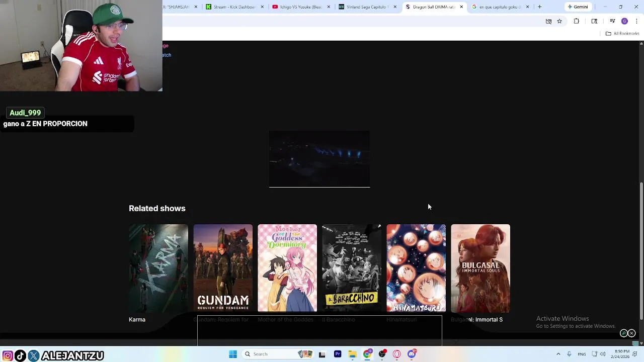
Task: Open the Gundam Requiem for Vengeance poster
Action: point(223,268)
